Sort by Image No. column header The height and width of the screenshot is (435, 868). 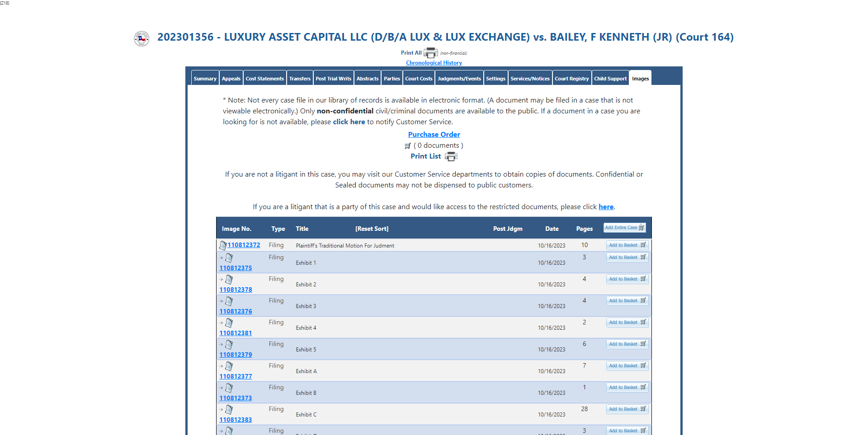[x=236, y=229]
